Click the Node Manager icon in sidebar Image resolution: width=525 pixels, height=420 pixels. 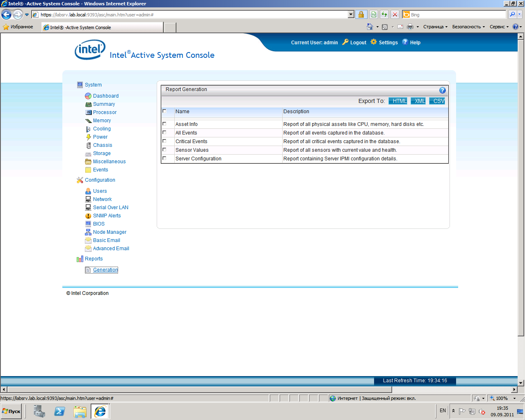88,232
